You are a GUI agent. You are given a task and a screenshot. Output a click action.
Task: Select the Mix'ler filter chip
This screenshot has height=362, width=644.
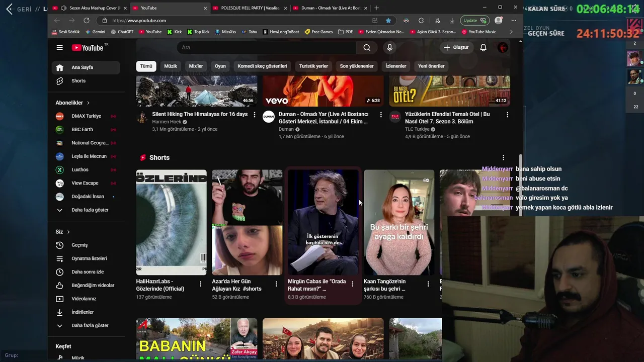196,66
